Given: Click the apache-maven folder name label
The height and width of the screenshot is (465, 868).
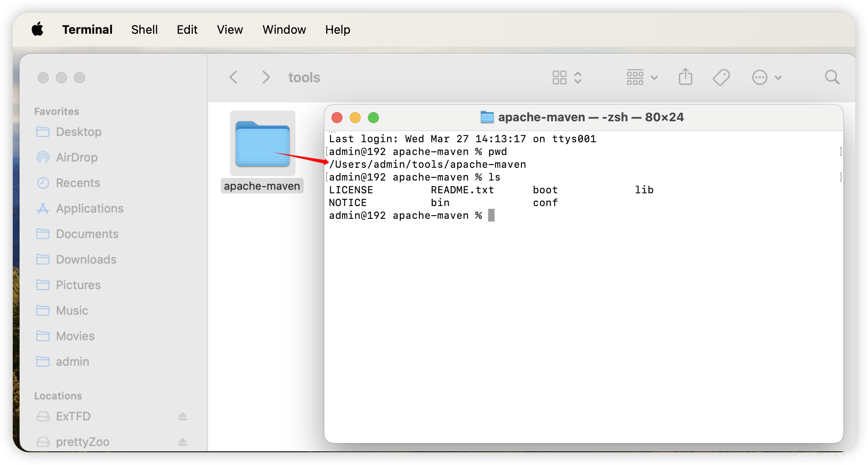Looking at the screenshot, I should (262, 186).
